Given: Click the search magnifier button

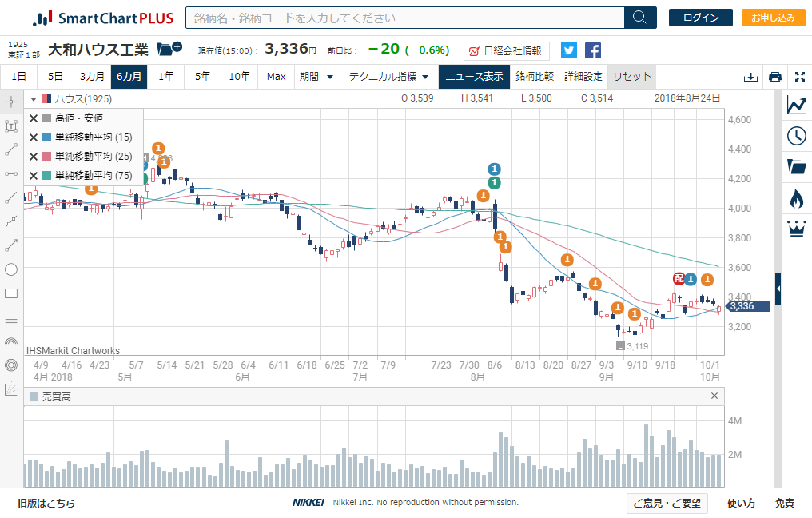Looking at the screenshot, I should [640, 18].
